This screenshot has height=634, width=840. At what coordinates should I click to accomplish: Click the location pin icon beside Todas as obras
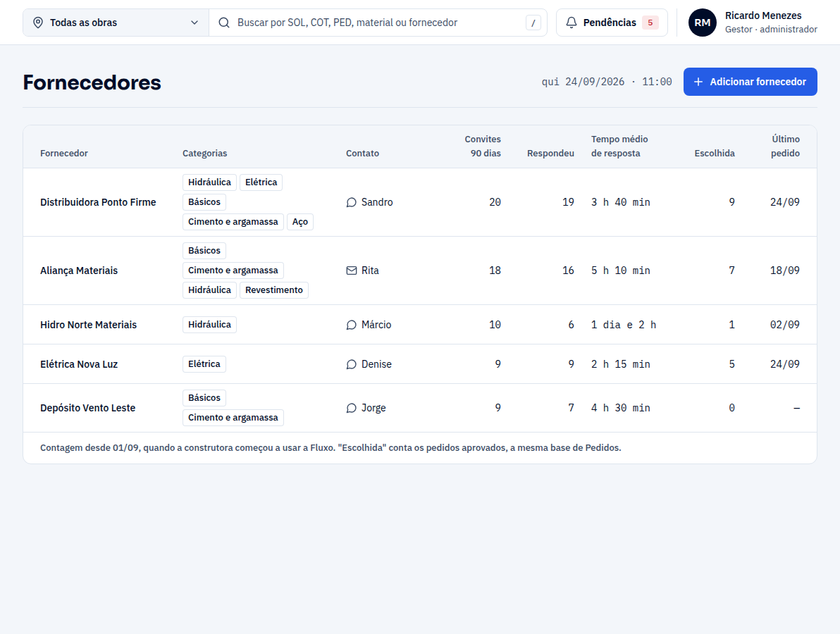point(38,23)
